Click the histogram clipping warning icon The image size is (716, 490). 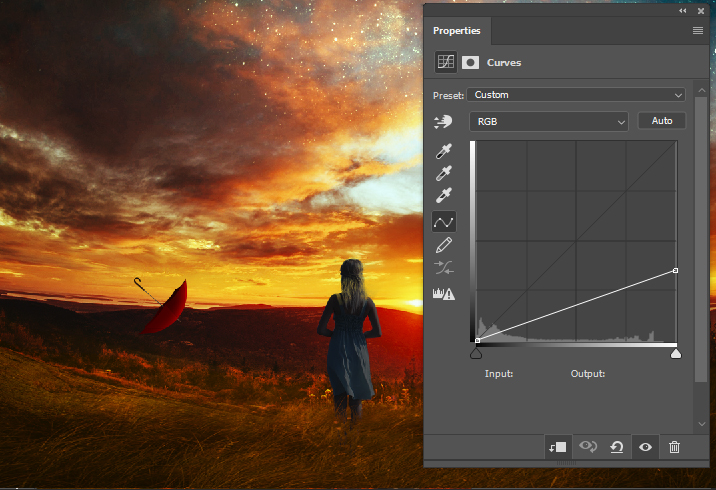444,294
